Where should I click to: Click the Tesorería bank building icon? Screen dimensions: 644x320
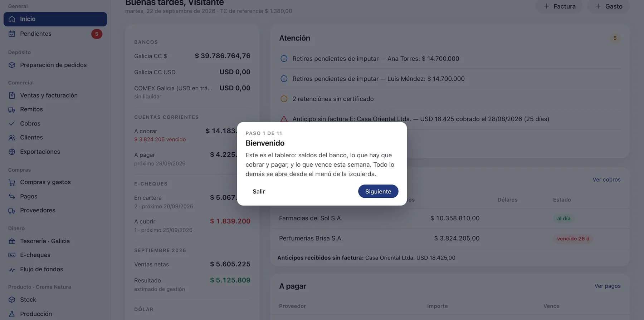[x=12, y=241]
